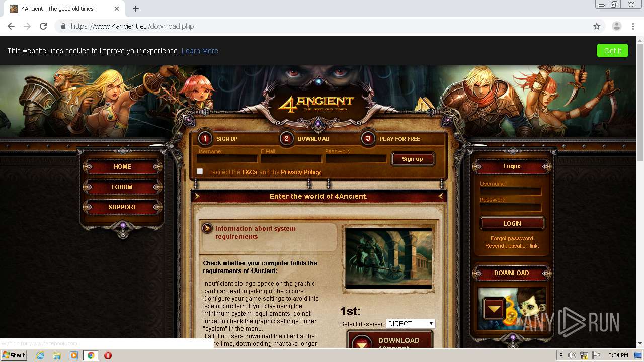Click yellow down-arrow download icon in sidebar
Image resolution: width=644 pixels, height=362 pixels.
[x=494, y=309]
